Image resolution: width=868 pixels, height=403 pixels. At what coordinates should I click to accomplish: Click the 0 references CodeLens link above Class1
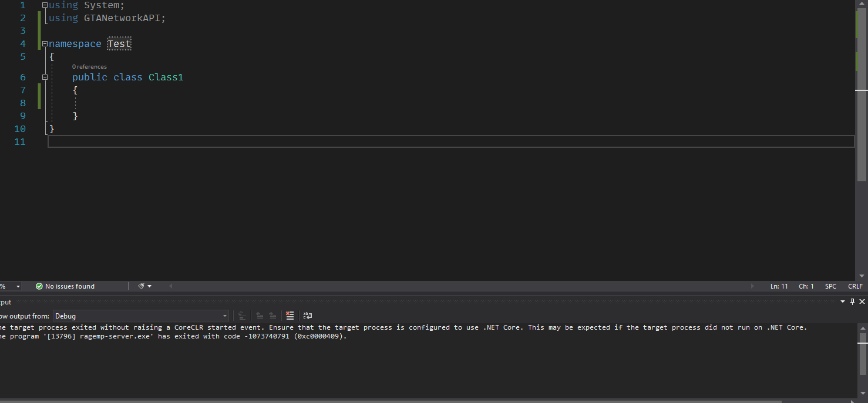[89, 66]
